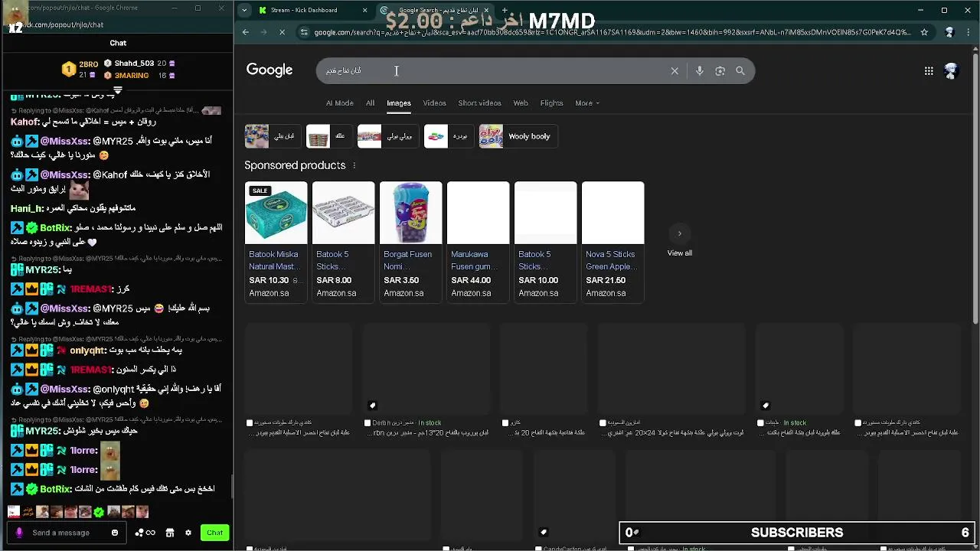Click 3MARING on the chat leaderboard
980x551 pixels.
click(132, 76)
